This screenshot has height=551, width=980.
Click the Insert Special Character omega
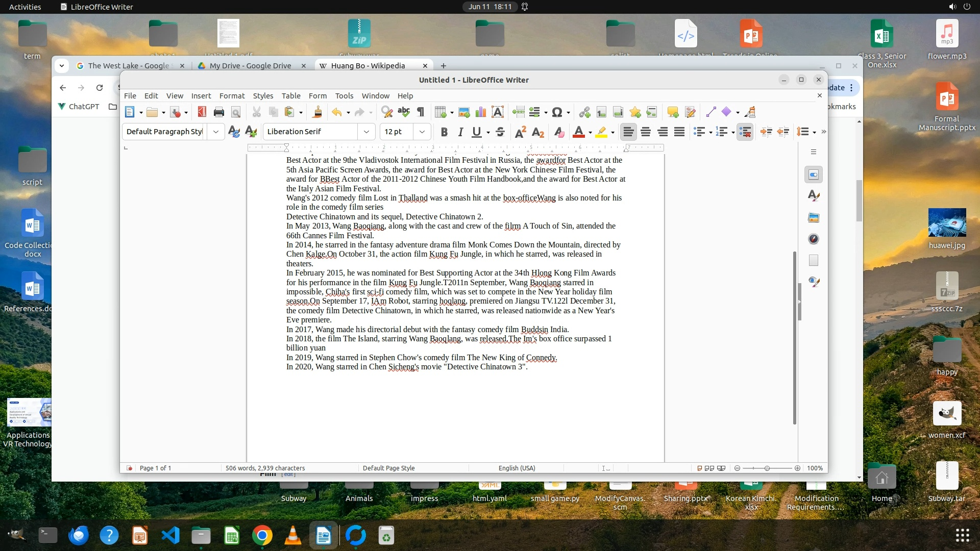click(x=557, y=112)
